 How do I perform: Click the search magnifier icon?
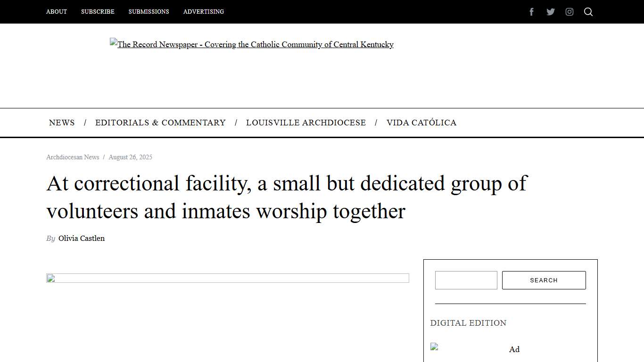click(588, 11)
